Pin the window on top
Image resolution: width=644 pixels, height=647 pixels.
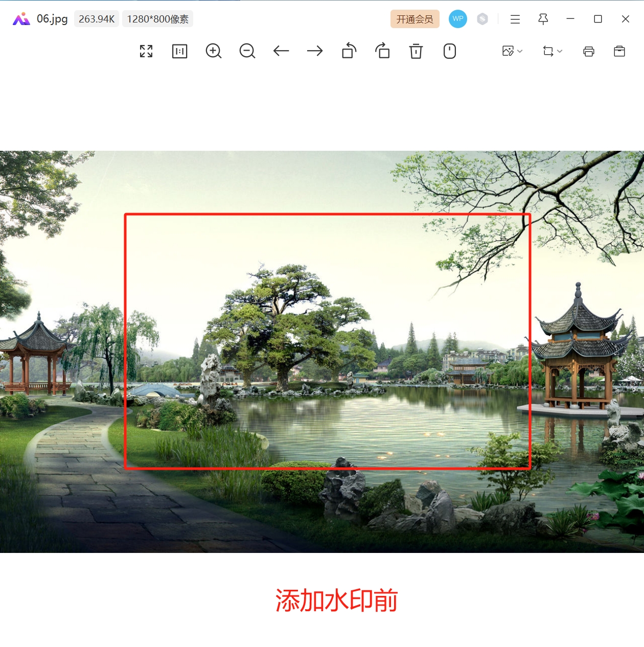click(x=543, y=19)
